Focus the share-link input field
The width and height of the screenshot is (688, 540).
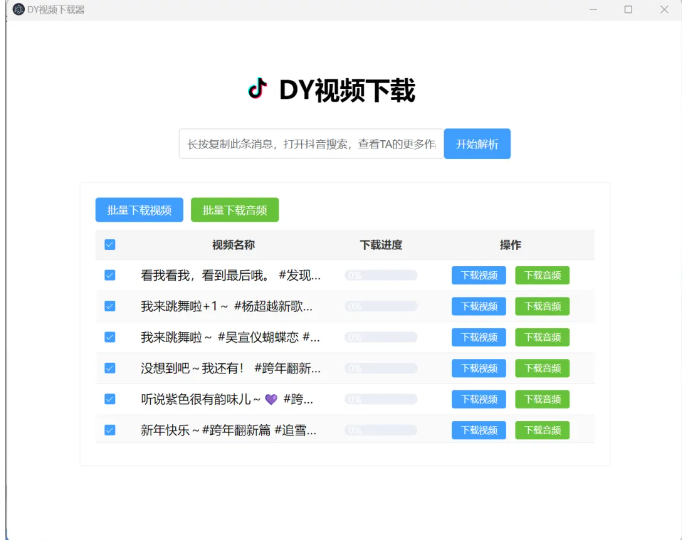click(x=310, y=144)
